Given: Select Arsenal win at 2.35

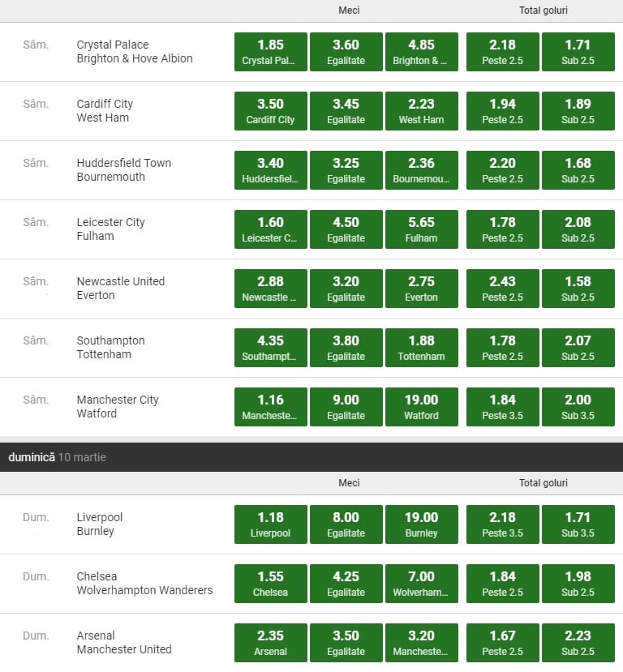Looking at the screenshot, I should click(x=270, y=643).
